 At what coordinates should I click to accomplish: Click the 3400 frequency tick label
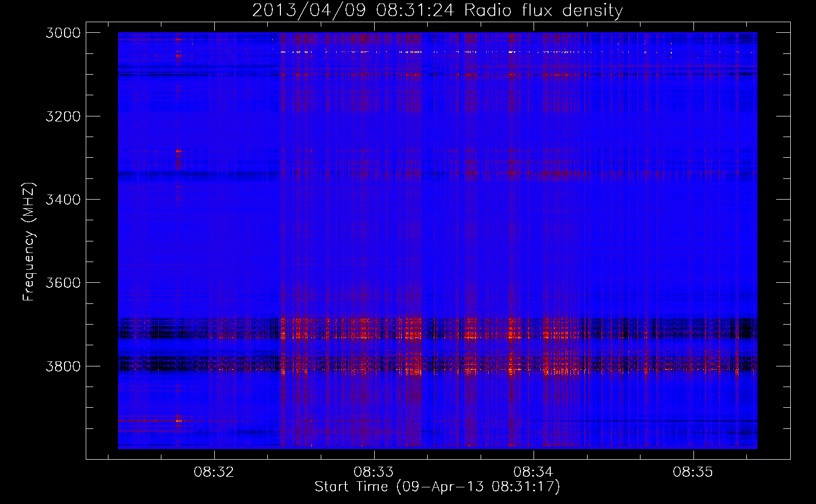click(63, 200)
